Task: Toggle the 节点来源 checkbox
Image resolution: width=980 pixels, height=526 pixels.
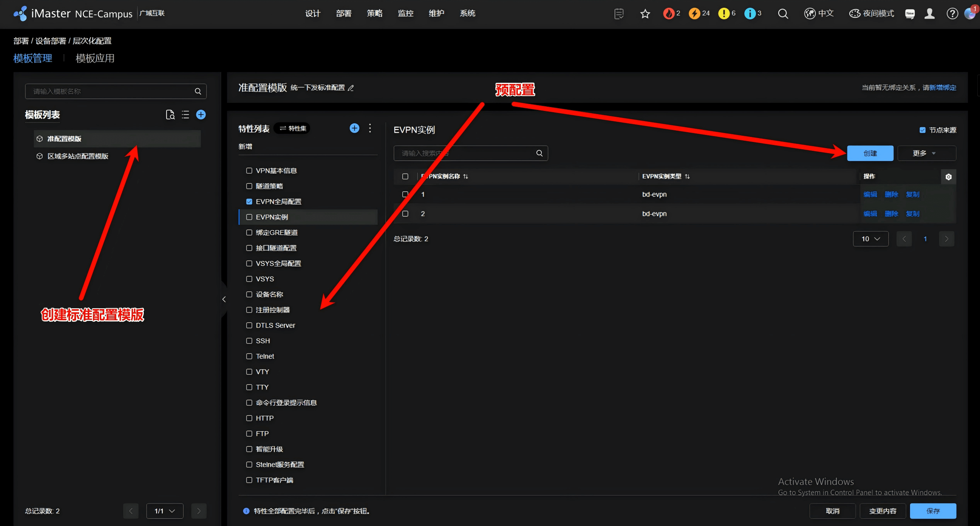Action: (x=922, y=130)
